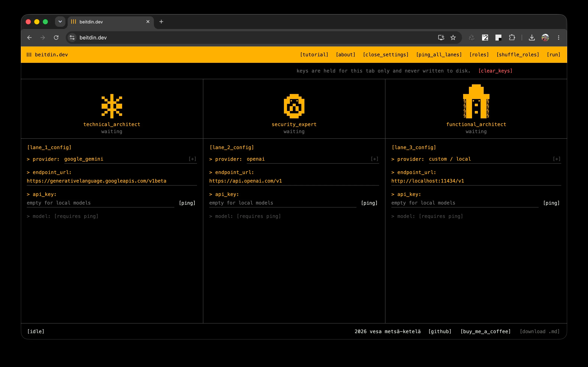Click the greyed recycle extension icon

(x=471, y=38)
